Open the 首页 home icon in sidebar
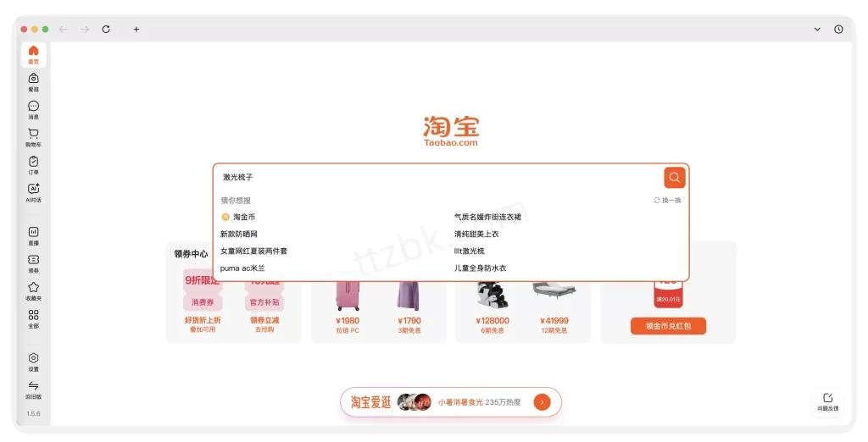Viewport: 868px width, 442px height. click(33, 55)
